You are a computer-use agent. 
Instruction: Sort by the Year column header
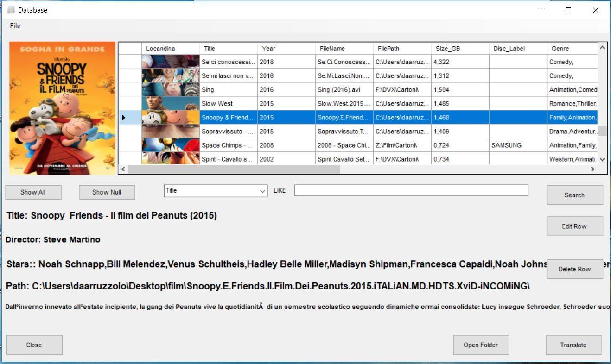(x=286, y=49)
